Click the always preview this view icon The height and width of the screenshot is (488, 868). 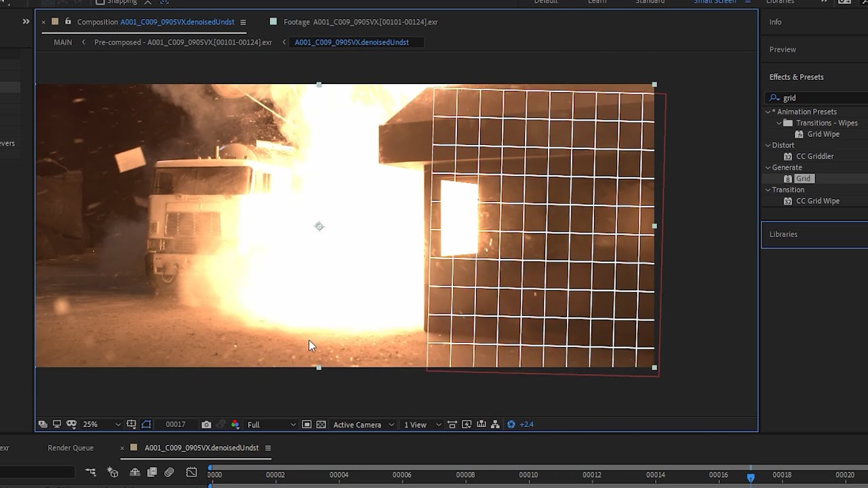pos(43,424)
